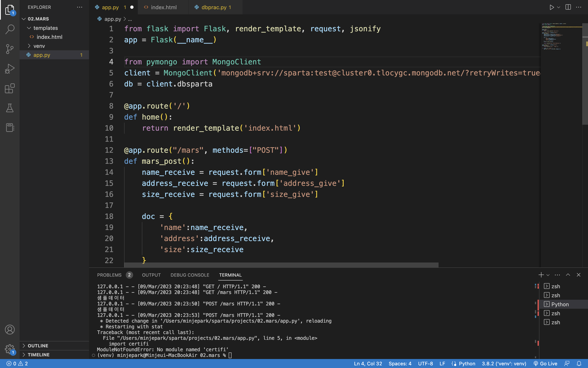Open the Testing flask view
Image resolution: width=588 pixels, height=368 pixels.
[10, 108]
